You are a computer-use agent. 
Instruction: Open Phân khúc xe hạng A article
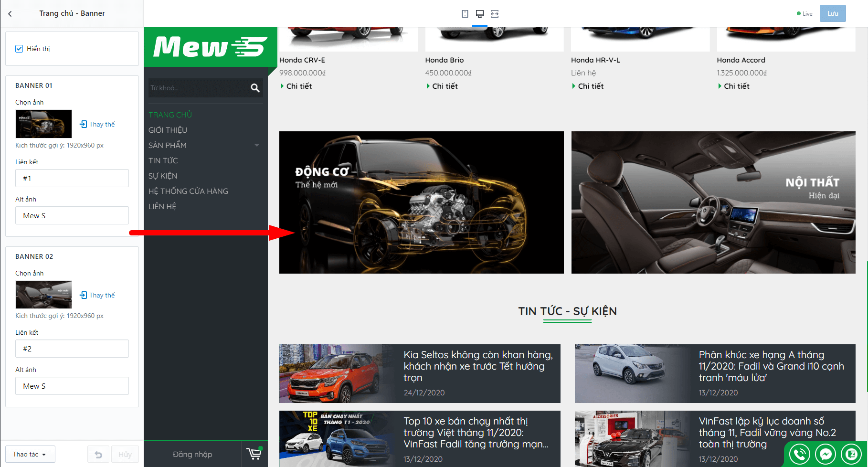click(771, 366)
